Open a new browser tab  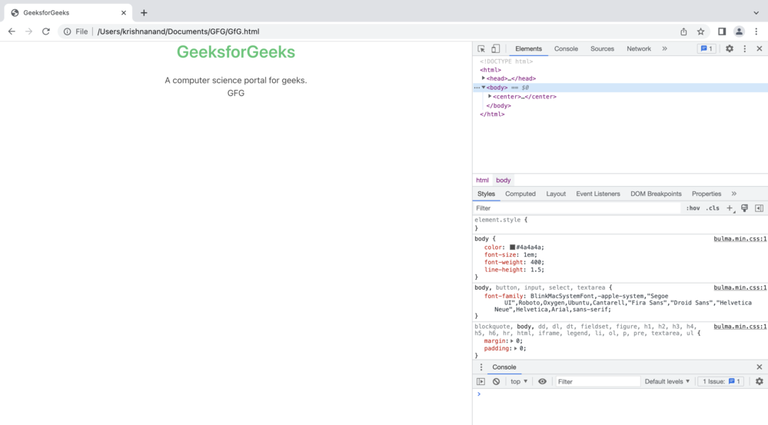point(144,13)
